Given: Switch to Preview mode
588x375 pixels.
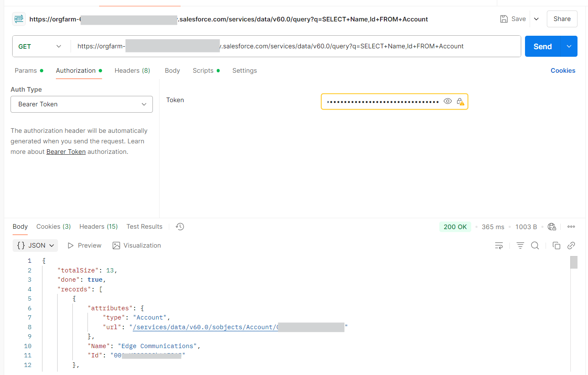Looking at the screenshot, I should coord(84,245).
